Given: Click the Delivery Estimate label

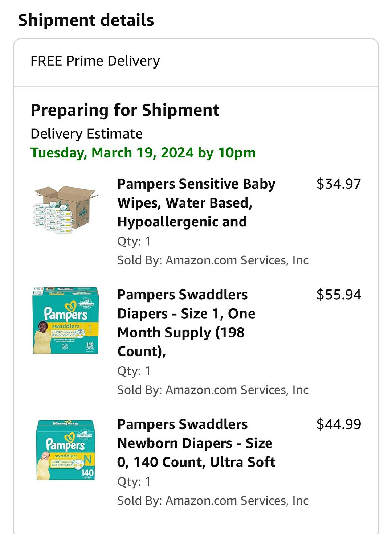Looking at the screenshot, I should [x=86, y=134].
